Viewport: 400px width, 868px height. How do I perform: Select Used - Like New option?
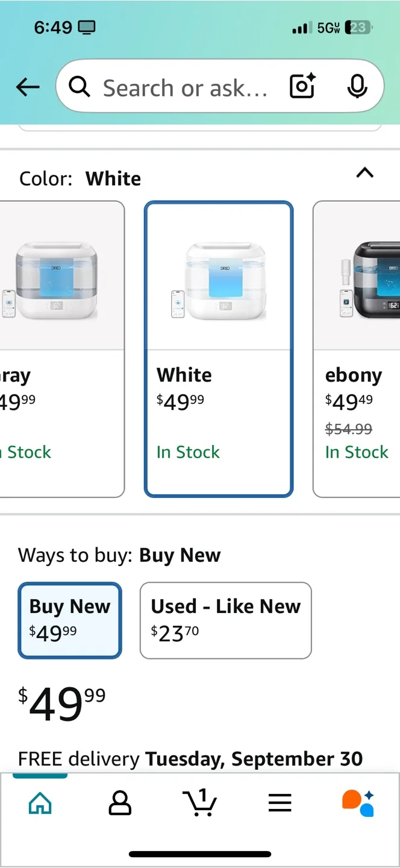226,620
